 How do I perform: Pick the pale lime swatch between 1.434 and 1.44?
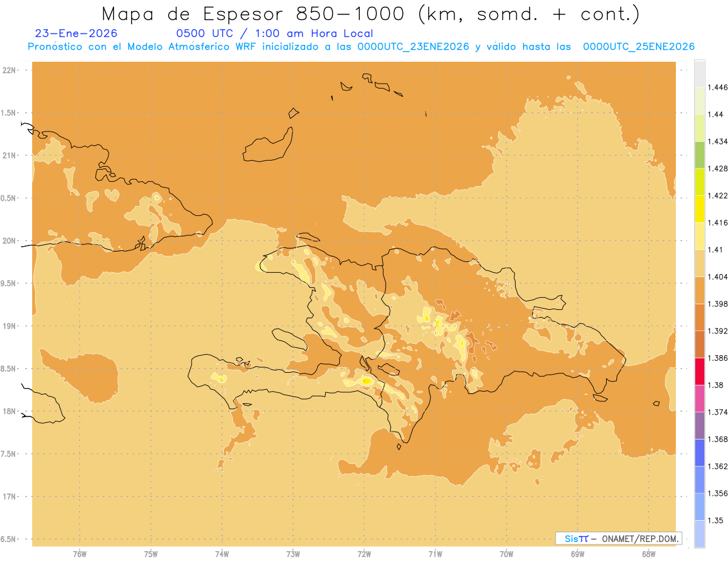(x=699, y=127)
